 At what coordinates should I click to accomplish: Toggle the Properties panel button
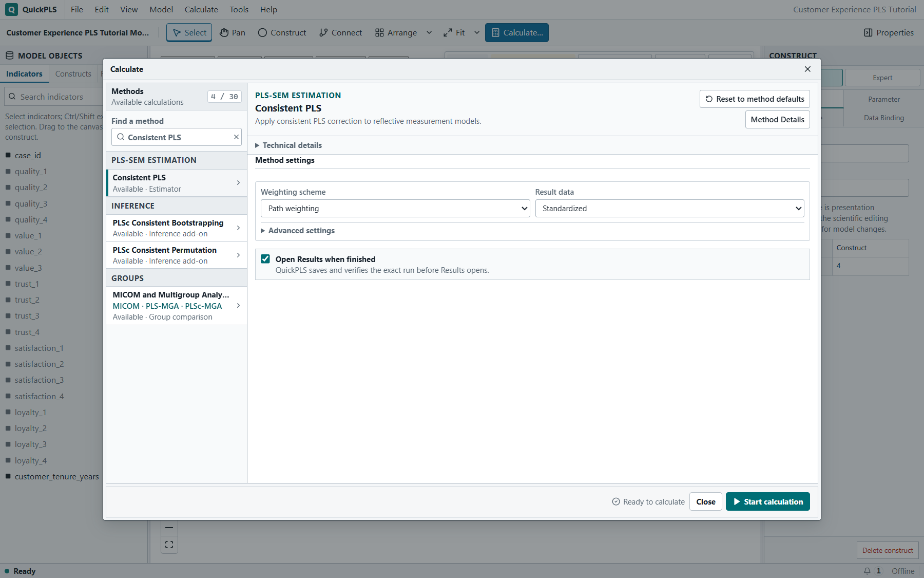click(x=889, y=32)
